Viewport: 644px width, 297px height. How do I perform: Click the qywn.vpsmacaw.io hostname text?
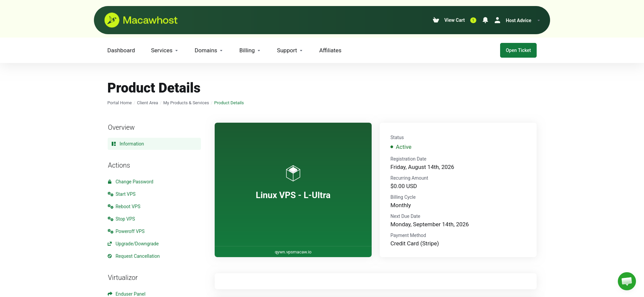pyautogui.click(x=293, y=252)
